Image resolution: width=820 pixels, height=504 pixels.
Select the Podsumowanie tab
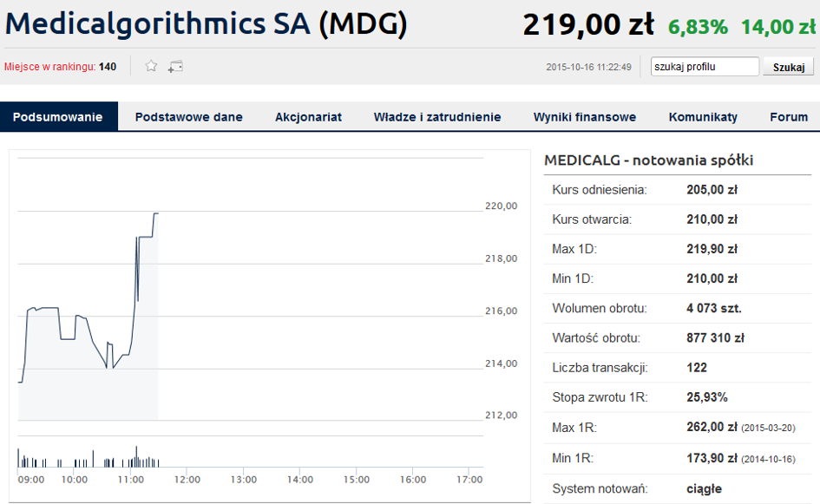(58, 116)
